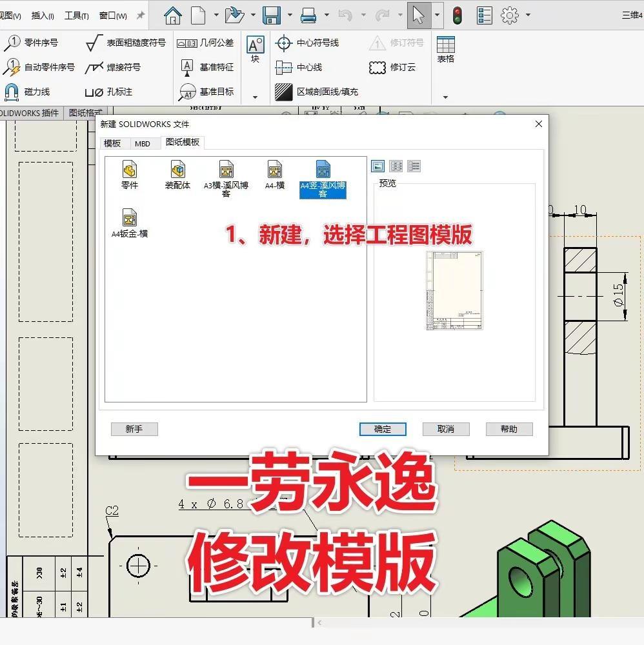Select the 几何公差 tolerance tool
Viewport: 644px width, 645px height.
[205, 43]
